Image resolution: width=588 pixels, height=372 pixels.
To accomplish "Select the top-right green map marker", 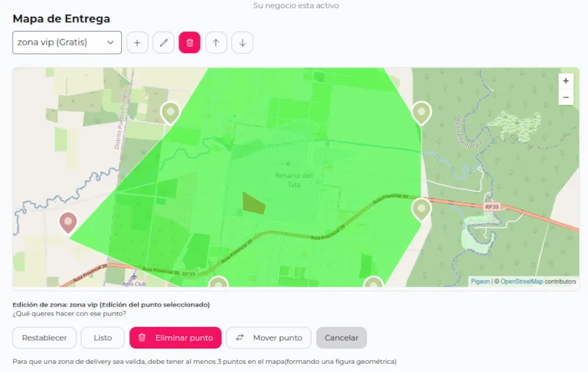I will pos(421,113).
